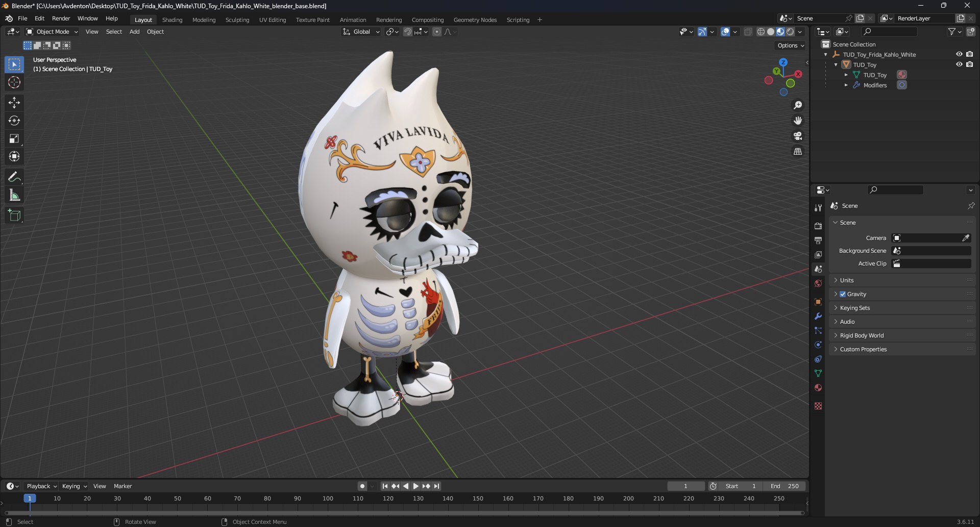Screen dimensions: 980x527
Task: Open the Object Data properties tab
Action: (818, 373)
